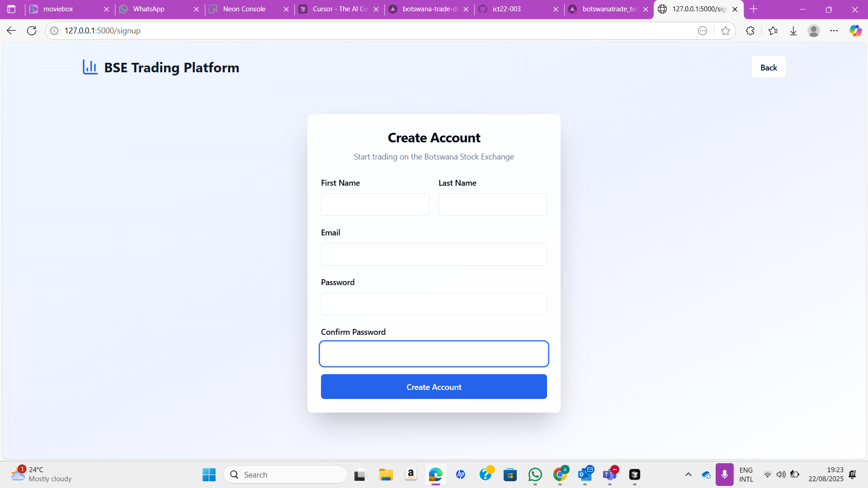Select the Password input box
868x488 pixels.
pyautogui.click(x=434, y=304)
